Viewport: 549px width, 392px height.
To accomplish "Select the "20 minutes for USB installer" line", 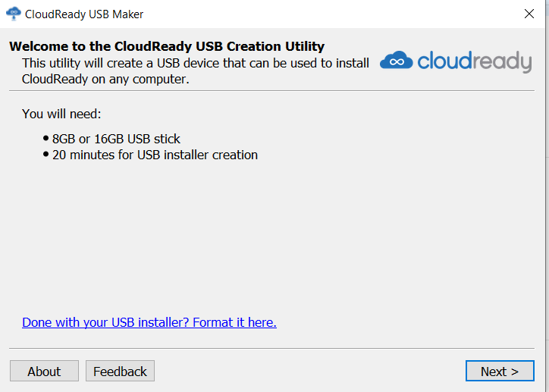I will click(155, 155).
